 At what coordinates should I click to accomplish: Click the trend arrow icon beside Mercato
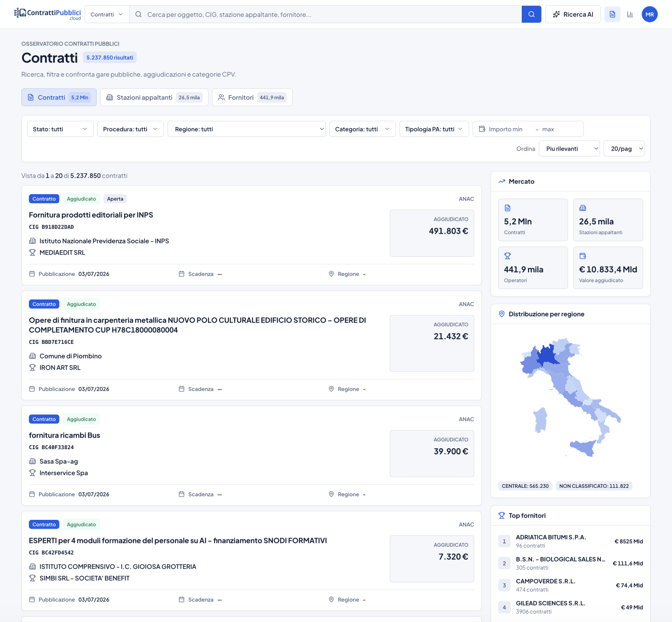pos(502,181)
